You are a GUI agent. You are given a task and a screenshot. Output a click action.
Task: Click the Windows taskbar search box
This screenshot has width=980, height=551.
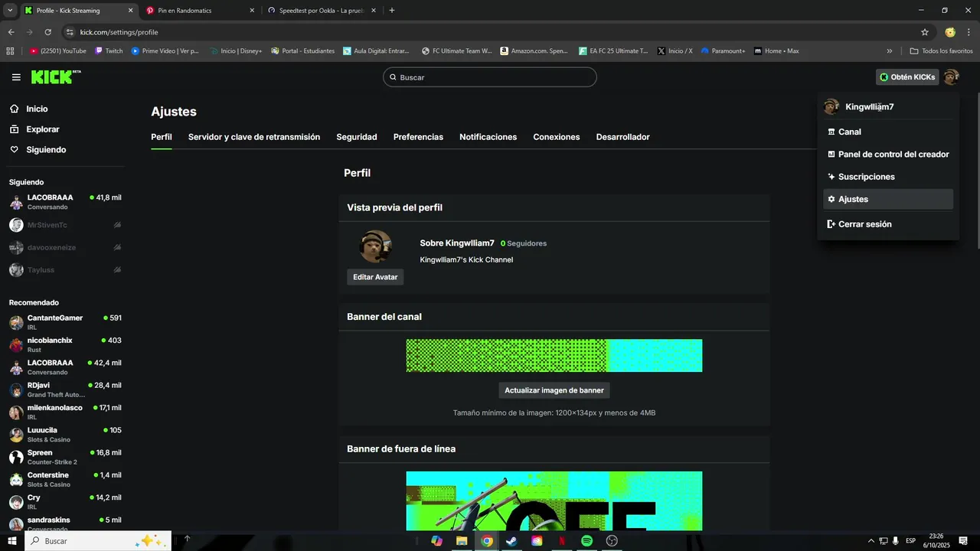point(98,540)
